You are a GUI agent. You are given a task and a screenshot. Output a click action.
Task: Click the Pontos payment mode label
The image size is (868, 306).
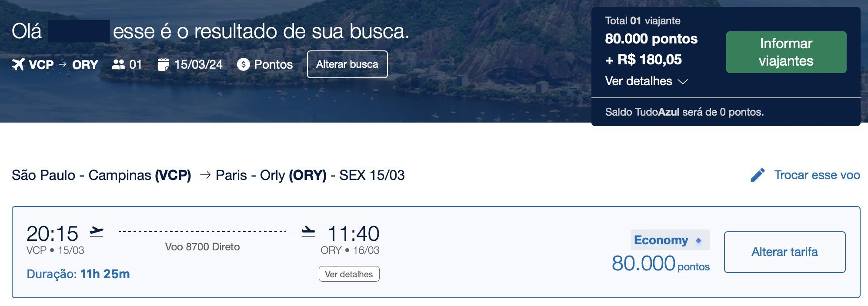(x=274, y=65)
